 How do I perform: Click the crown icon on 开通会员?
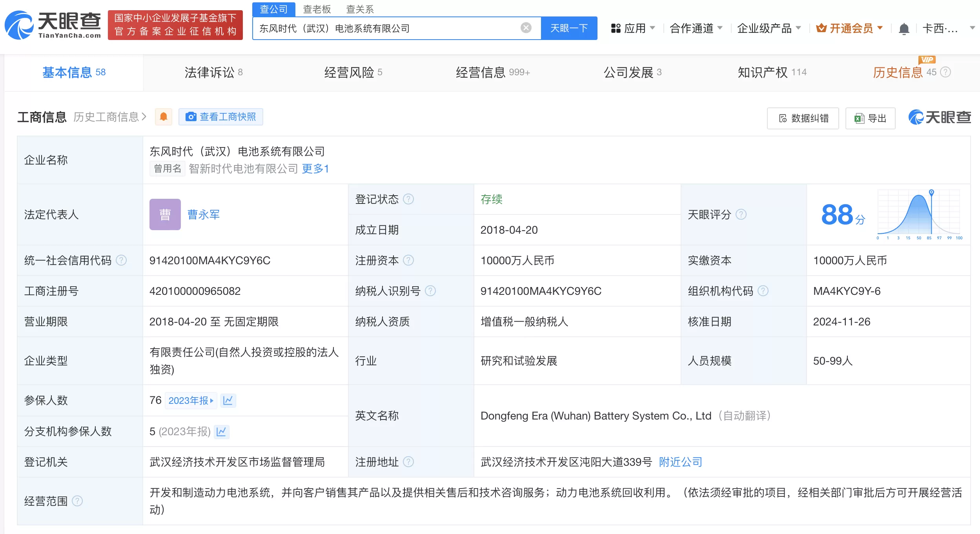pos(821,28)
